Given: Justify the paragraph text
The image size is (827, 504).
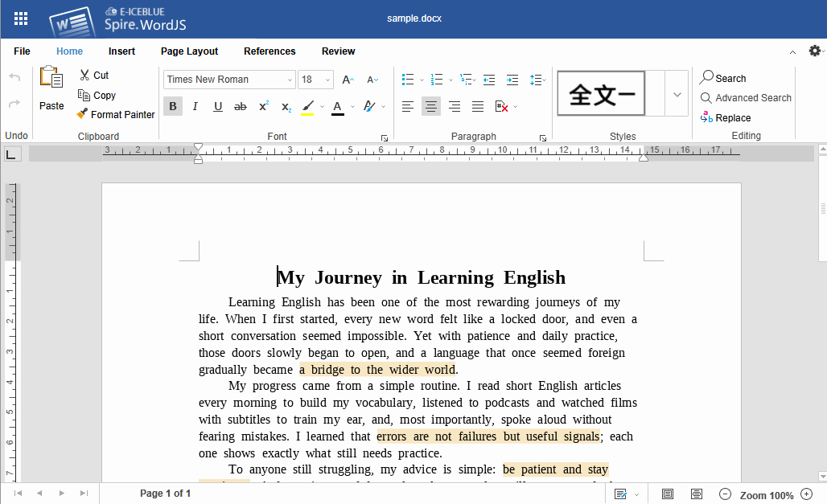Looking at the screenshot, I should coord(478,106).
